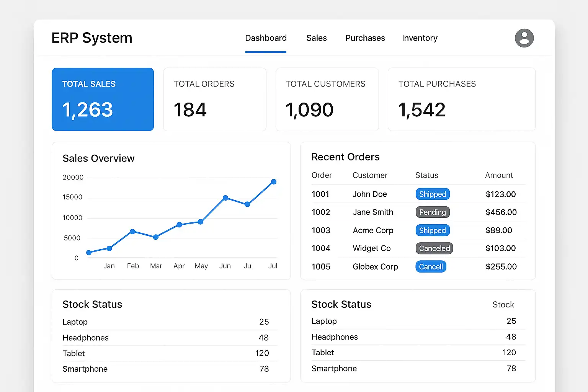Click the highest data point on the sales chart
This screenshot has width=588, height=392.
pyautogui.click(x=274, y=182)
